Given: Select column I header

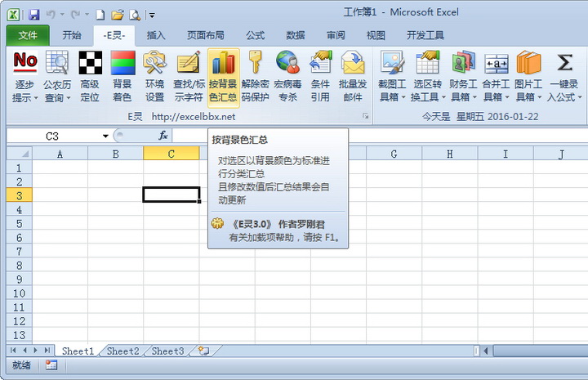Looking at the screenshot, I should 506,154.
